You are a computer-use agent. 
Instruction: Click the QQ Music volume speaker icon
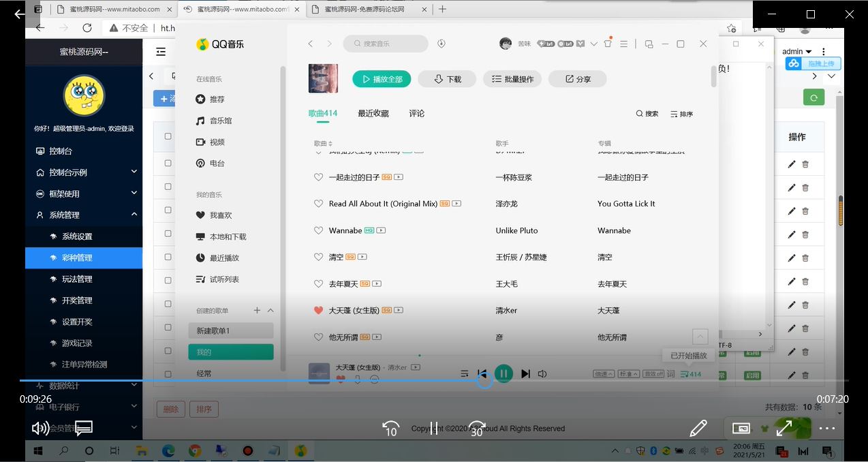coord(542,373)
